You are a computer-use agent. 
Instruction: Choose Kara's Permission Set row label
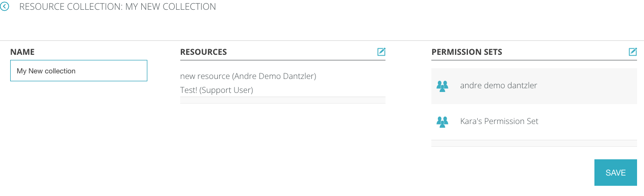tap(499, 121)
